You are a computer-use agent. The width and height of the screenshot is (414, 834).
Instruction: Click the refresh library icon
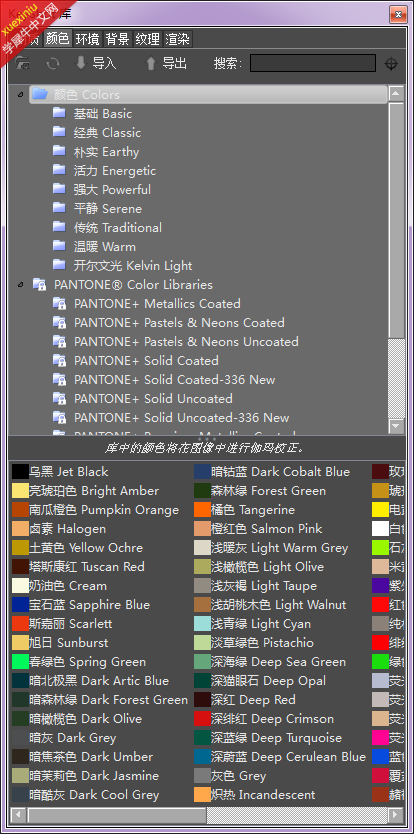point(52,64)
